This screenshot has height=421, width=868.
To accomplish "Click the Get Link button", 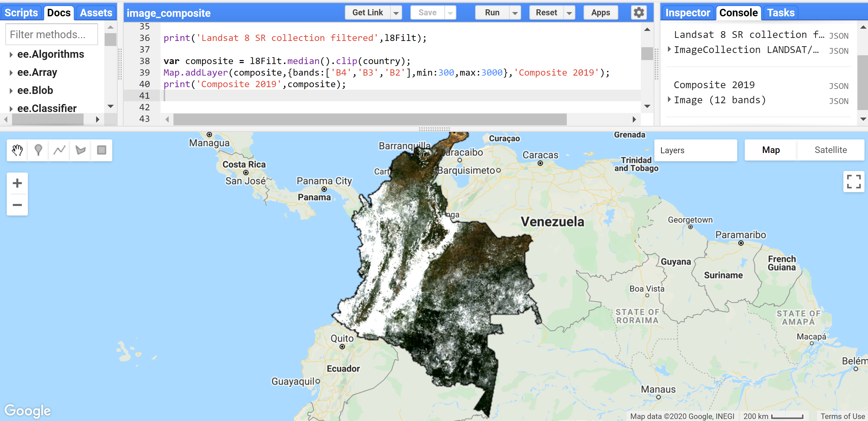I will [368, 13].
